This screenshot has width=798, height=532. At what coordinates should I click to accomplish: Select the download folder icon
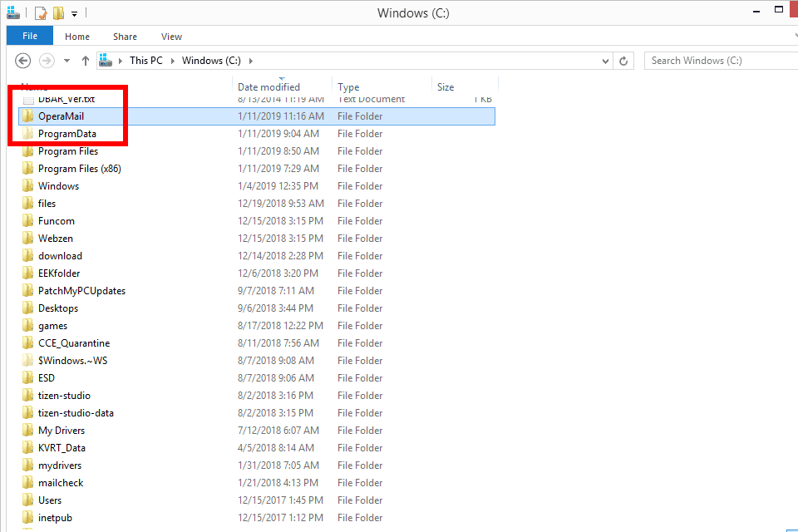28,255
